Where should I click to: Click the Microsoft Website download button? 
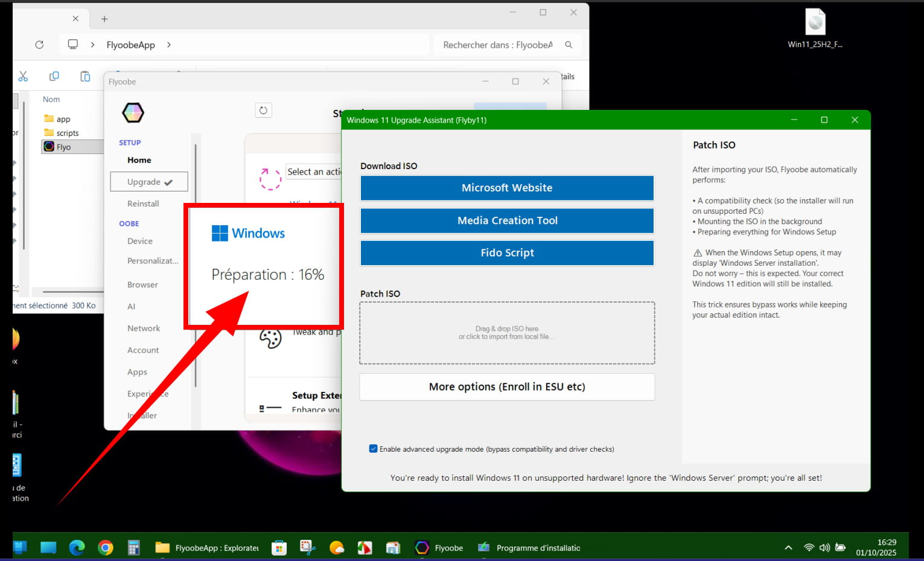point(506,188)
